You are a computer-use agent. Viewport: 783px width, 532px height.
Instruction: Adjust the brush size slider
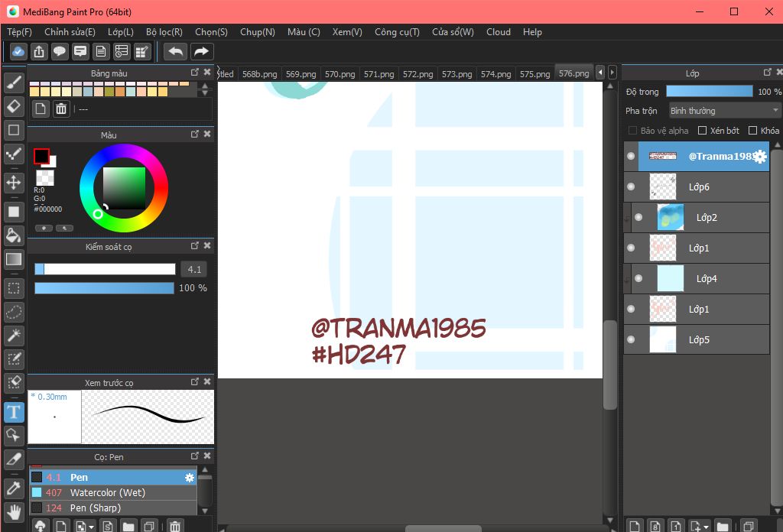click(x=105, y=269)
